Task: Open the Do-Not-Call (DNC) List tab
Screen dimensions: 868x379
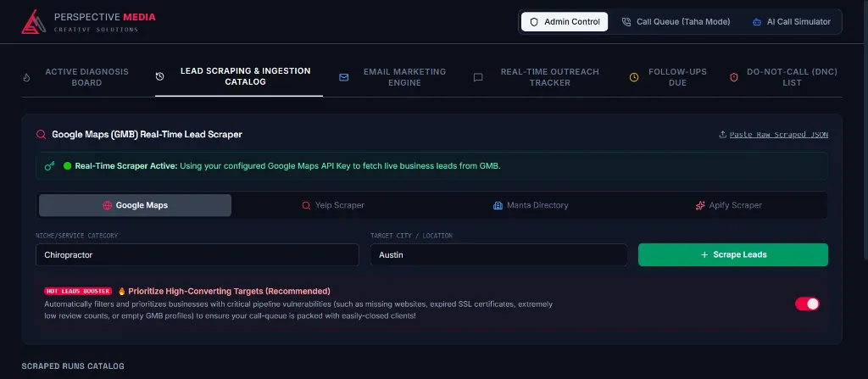Action: point(783,77)
